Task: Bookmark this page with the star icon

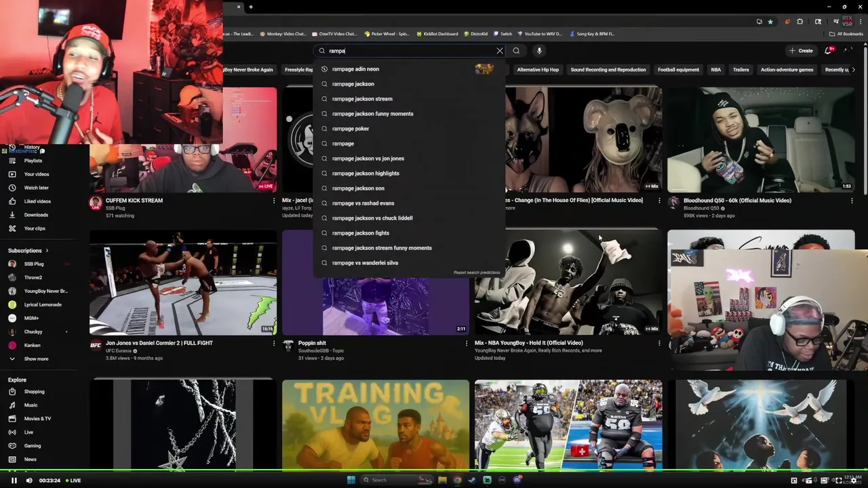Action: coord(770,22)
